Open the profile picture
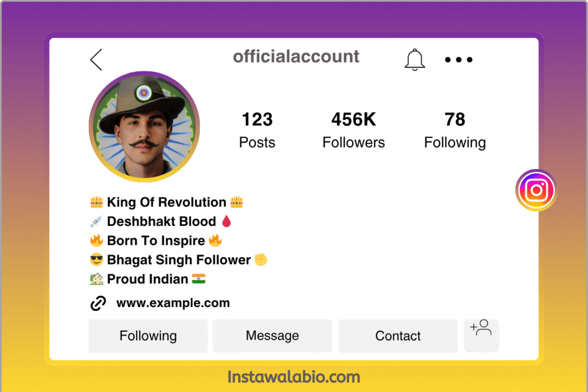588x392 pixels. pos(144,127)
